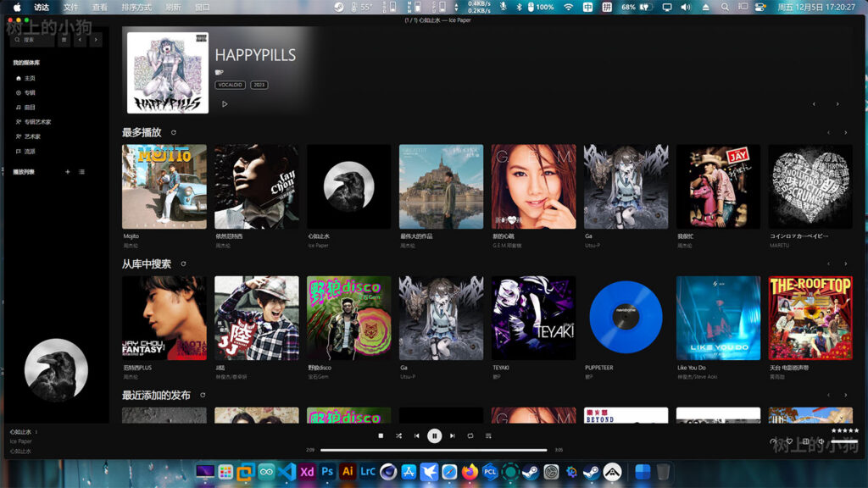Go to the previous track
The width and height of the screenshot is (868, 488).
(416, 435)
